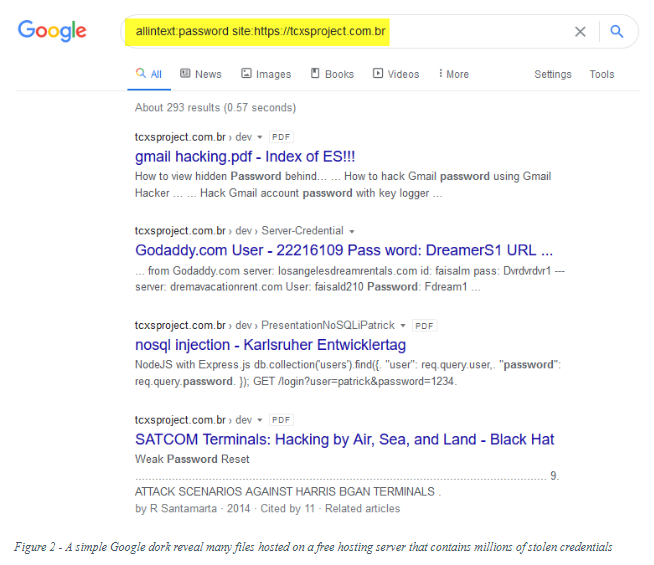Switch to the Videos tab

pyautogui.click(x=396, y=74)
